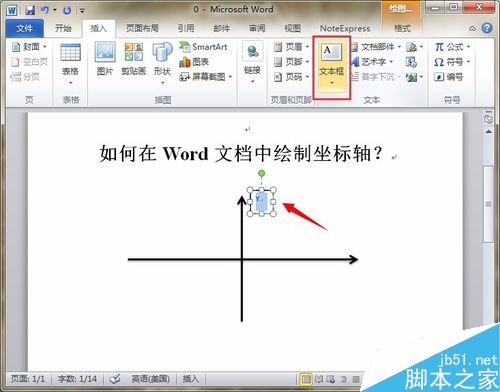Expand the 文本框 text box dropdown arrow

[x=332, y=82]
